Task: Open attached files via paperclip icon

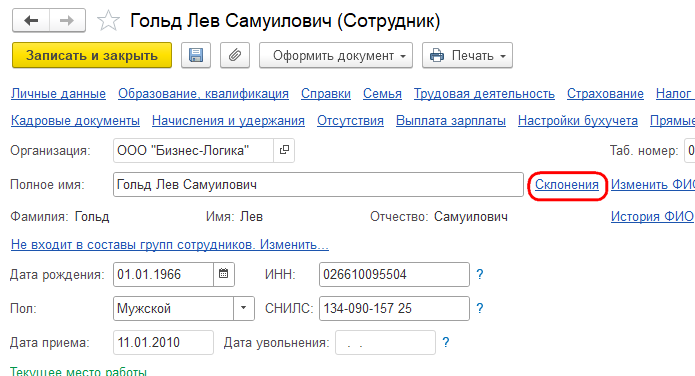Action: pos(235,55)
